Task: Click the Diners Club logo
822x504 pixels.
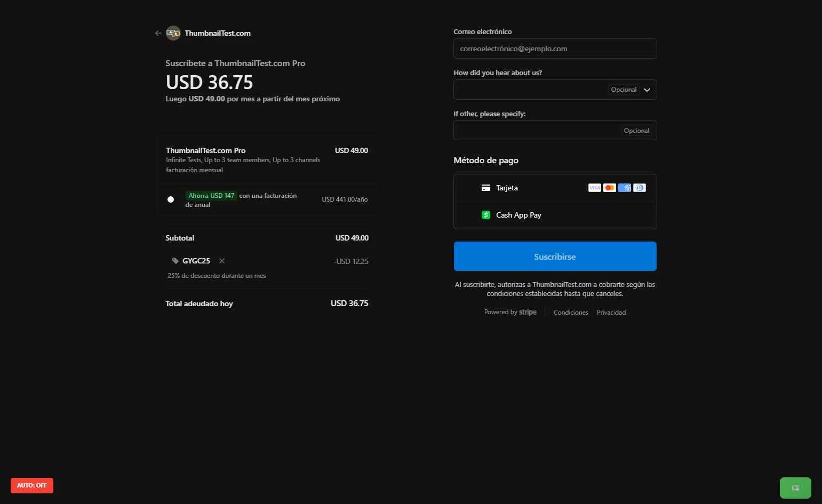Action: [x=640, y=188]
